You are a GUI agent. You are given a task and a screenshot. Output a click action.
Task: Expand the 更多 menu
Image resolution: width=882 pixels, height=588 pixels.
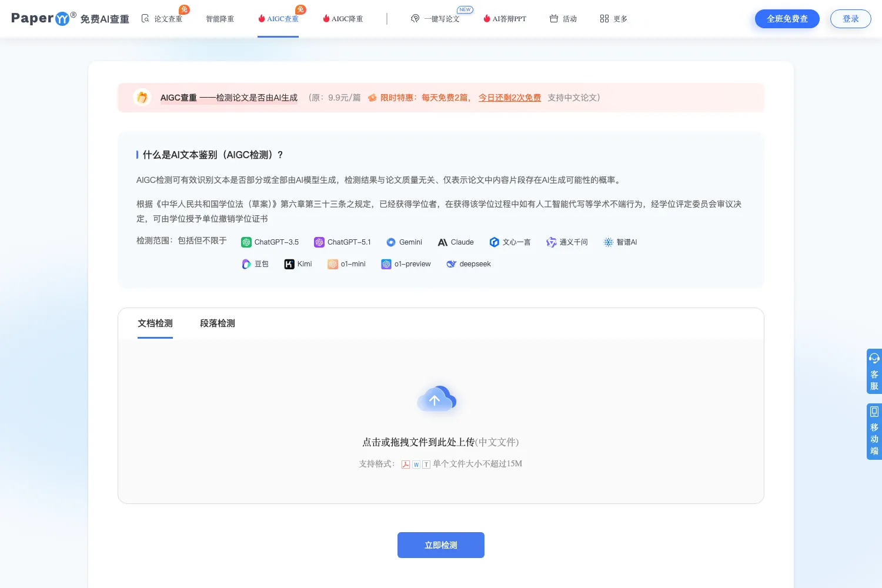(x=614, y=19)
